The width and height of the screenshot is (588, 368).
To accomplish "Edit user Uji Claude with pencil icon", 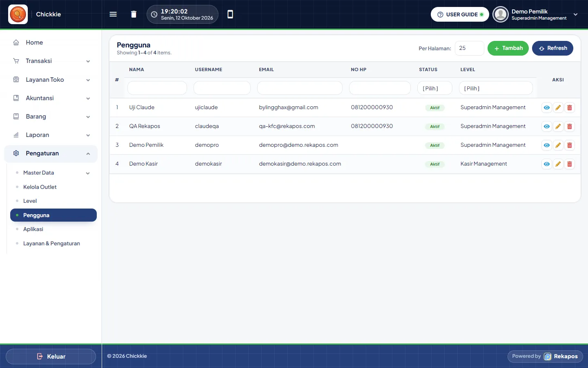I will coord(558,108).
